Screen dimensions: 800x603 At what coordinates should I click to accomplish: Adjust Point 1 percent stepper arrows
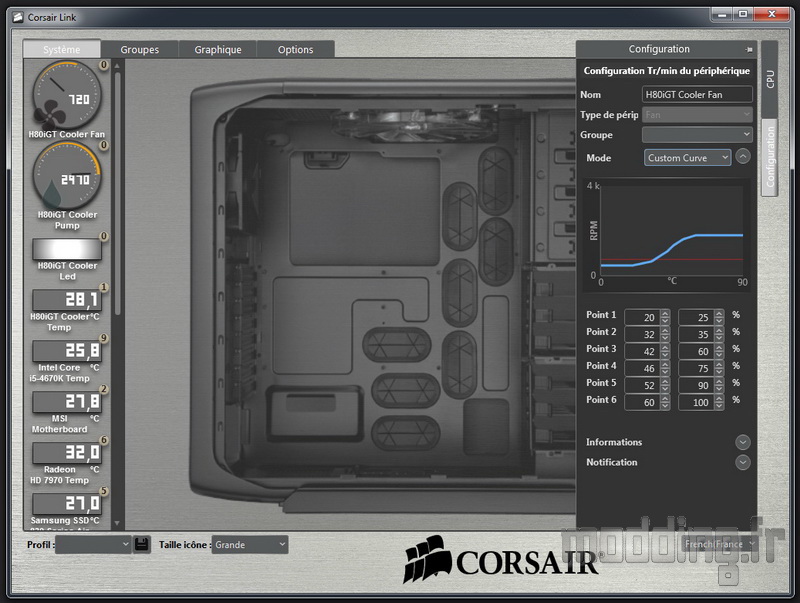click(719, 317)
